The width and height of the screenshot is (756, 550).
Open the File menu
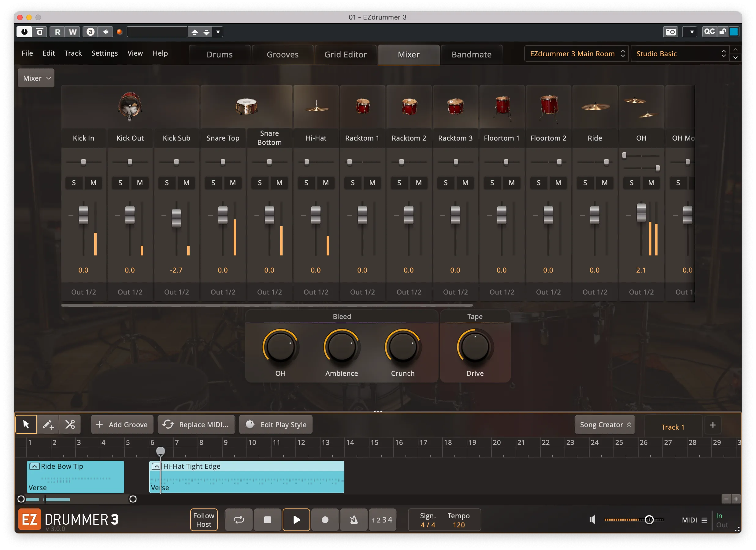click(27, 53)
